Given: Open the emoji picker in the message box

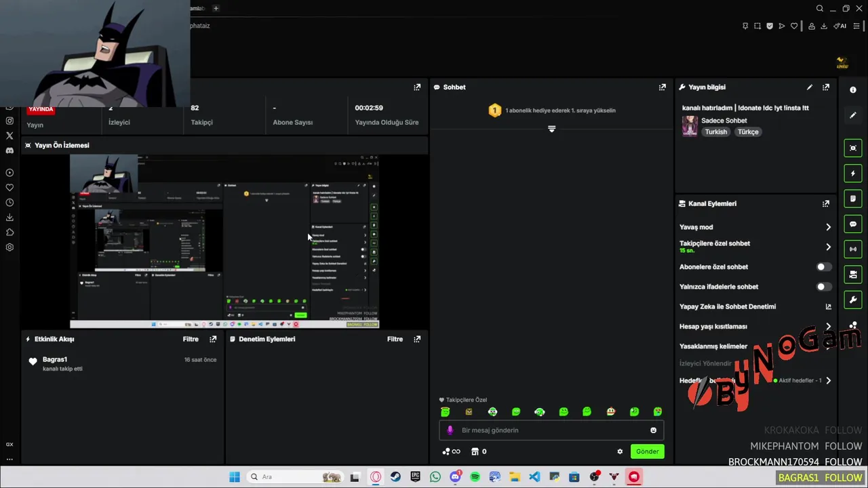Looking at the screenshot, I should coord(654,430).
